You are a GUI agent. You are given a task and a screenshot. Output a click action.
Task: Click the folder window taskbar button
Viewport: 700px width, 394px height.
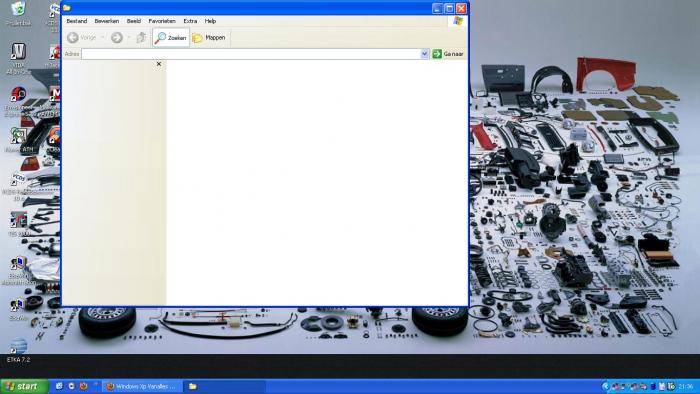224,386
